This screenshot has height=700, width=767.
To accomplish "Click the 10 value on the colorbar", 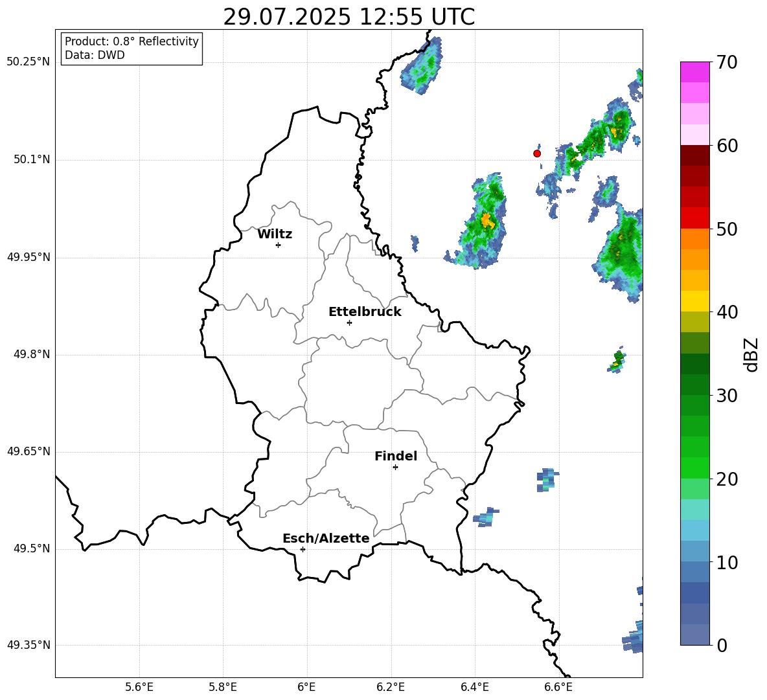I will pyautogui.click(x=727, y=562).
